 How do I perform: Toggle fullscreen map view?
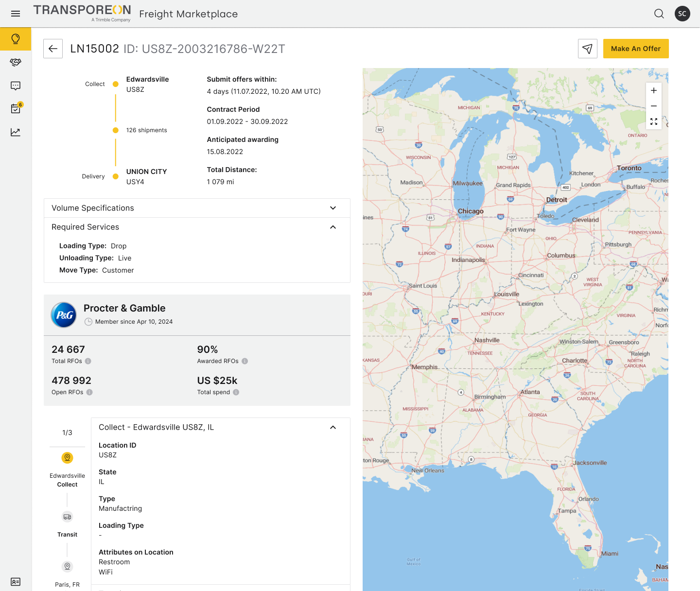click(653, 122)
